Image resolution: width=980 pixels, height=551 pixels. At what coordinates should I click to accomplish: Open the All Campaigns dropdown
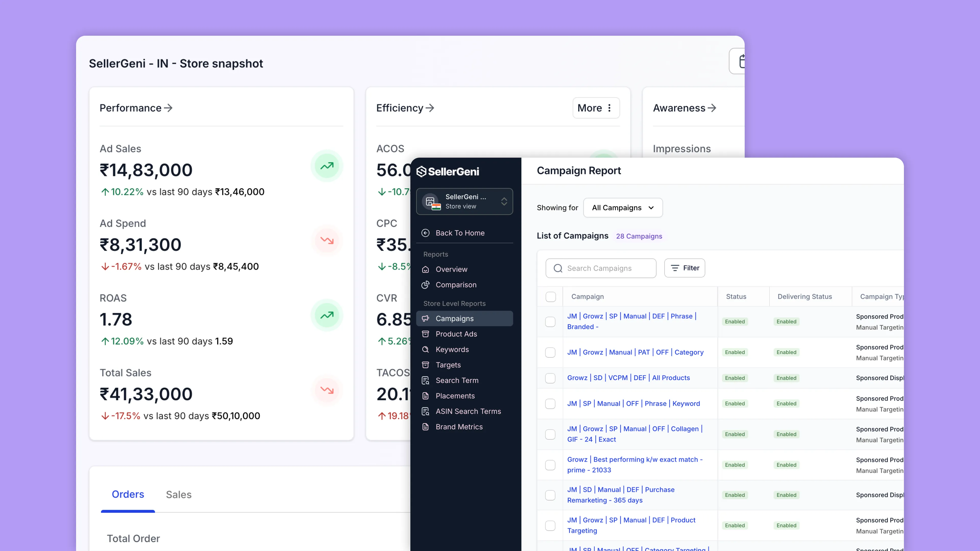tap(623, 208)
